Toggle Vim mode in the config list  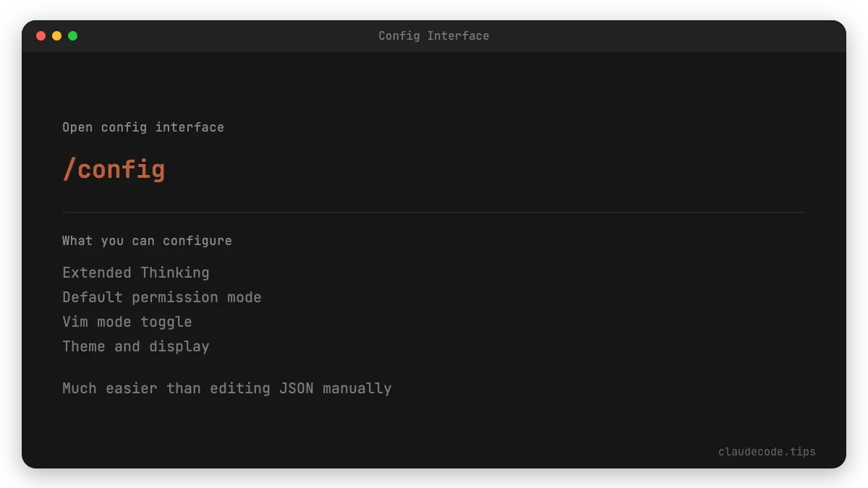tap(127, 322)
